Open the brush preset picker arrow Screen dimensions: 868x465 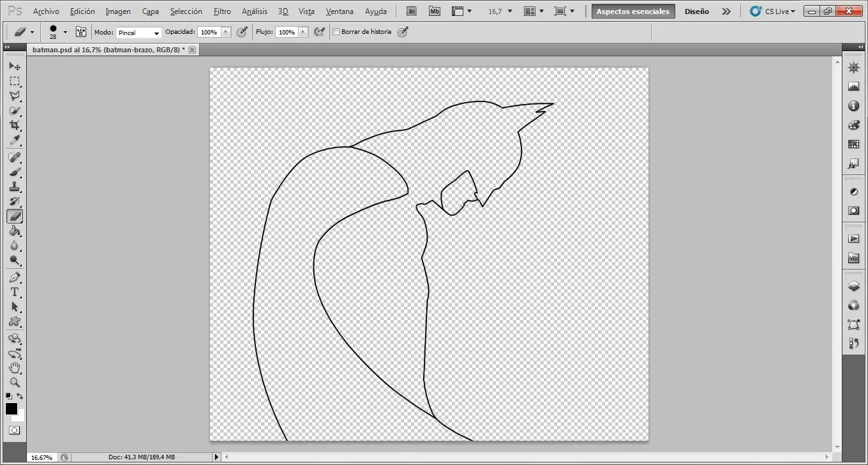click(65, 32)
